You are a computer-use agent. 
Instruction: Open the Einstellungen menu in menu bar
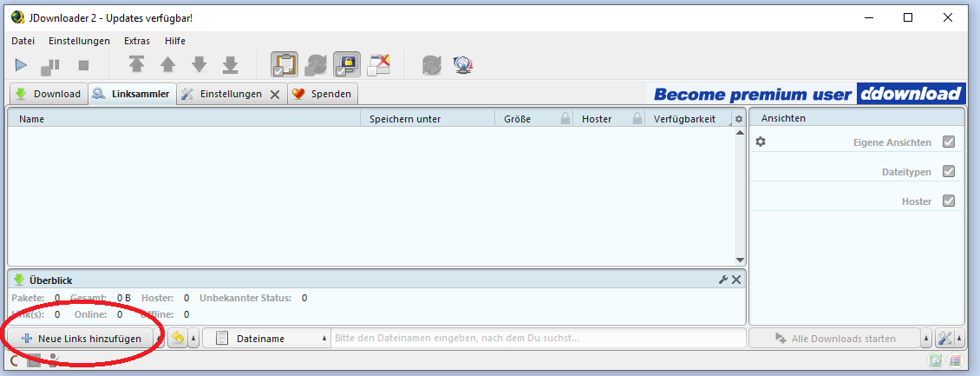click(80, 41)
